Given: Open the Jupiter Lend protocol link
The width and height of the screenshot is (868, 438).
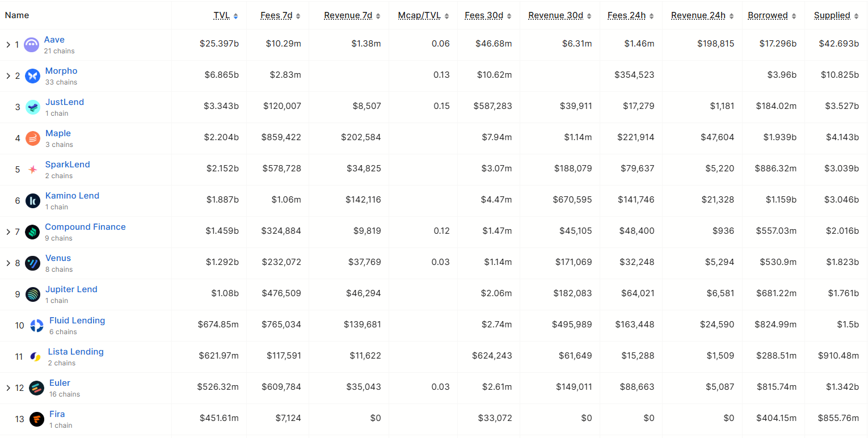Looking at the screenshot, I should point(71,289).
